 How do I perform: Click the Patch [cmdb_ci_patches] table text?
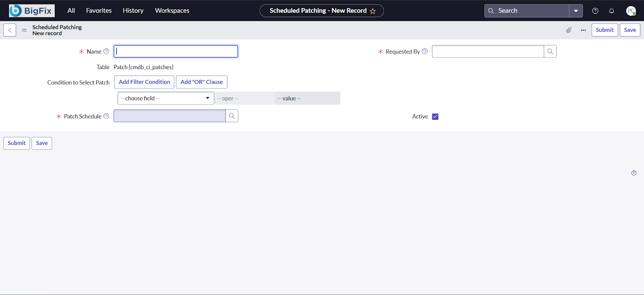pyautogui.click(x=144, y=67)
